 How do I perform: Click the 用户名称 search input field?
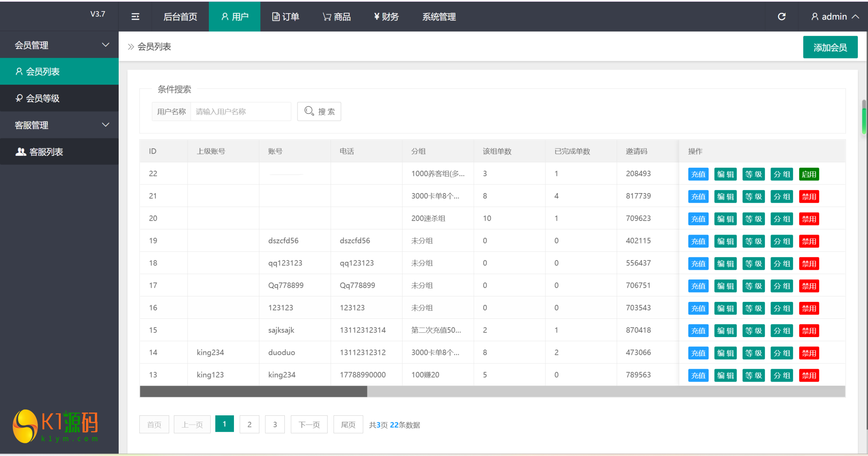click(240, 112)
